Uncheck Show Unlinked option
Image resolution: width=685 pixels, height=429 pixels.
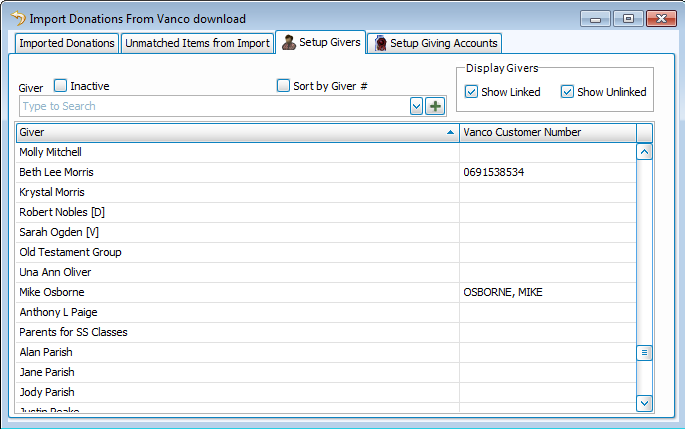(x=568, y=92)
